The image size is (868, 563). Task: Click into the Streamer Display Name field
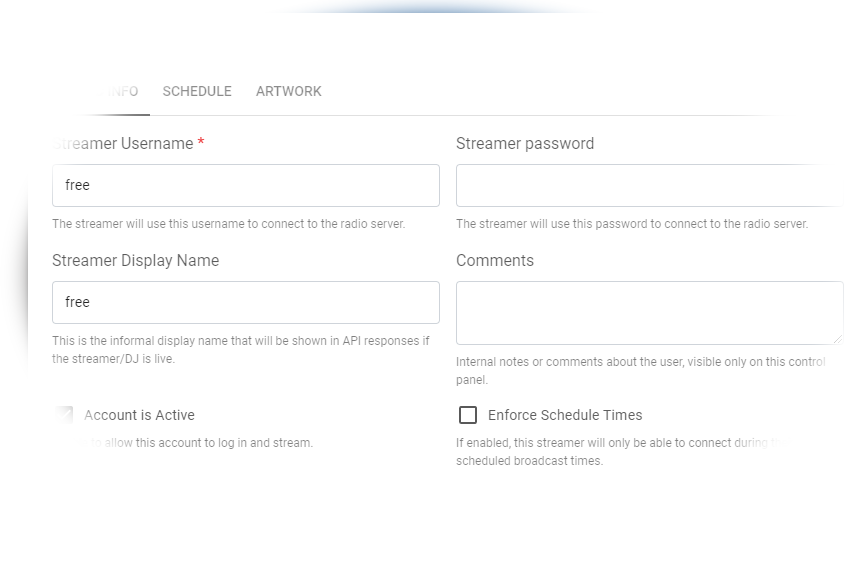(246, 302)
